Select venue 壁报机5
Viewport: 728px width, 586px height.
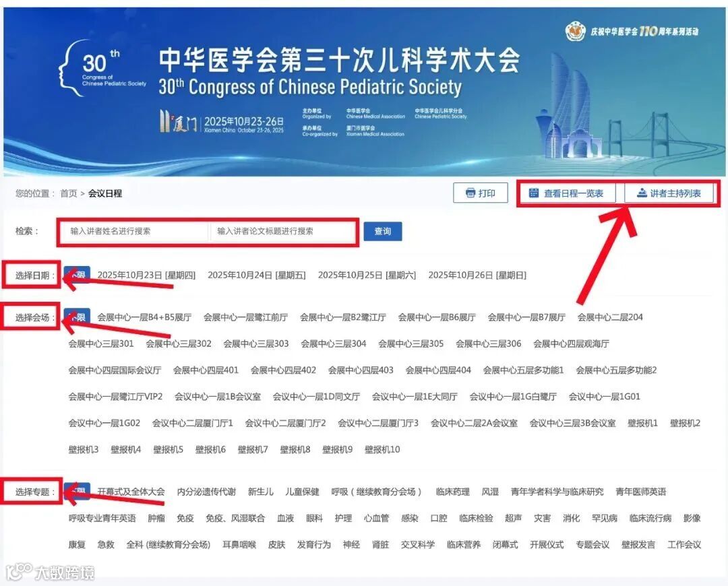click(x=168, y=449)
